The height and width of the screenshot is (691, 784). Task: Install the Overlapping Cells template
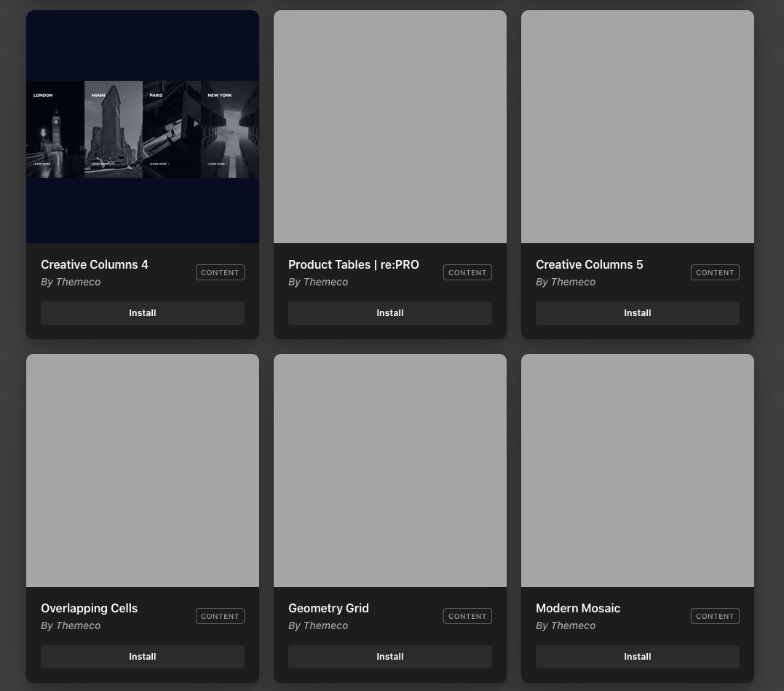click(x=142, y=657)
